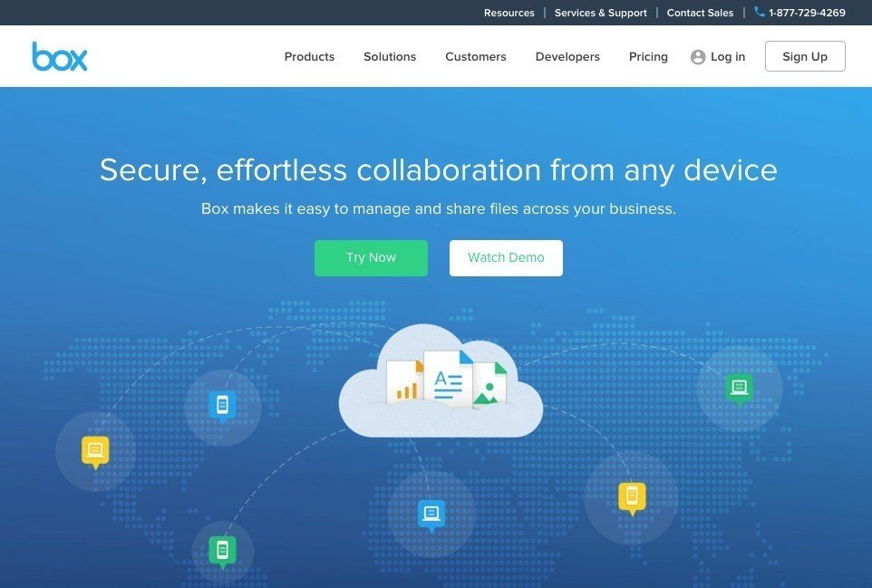Click the green phone pin at bottom left

pos(222,552)
